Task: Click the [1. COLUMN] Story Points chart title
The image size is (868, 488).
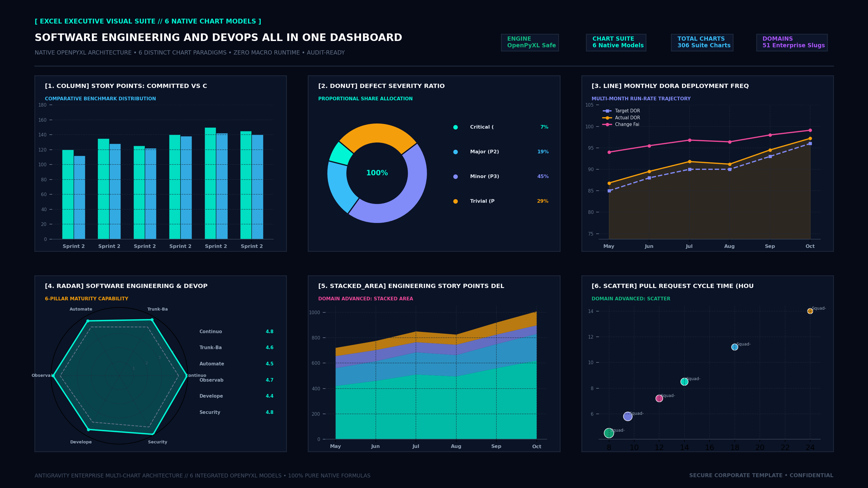Action: pyautogui.click(x=126, y=86)
